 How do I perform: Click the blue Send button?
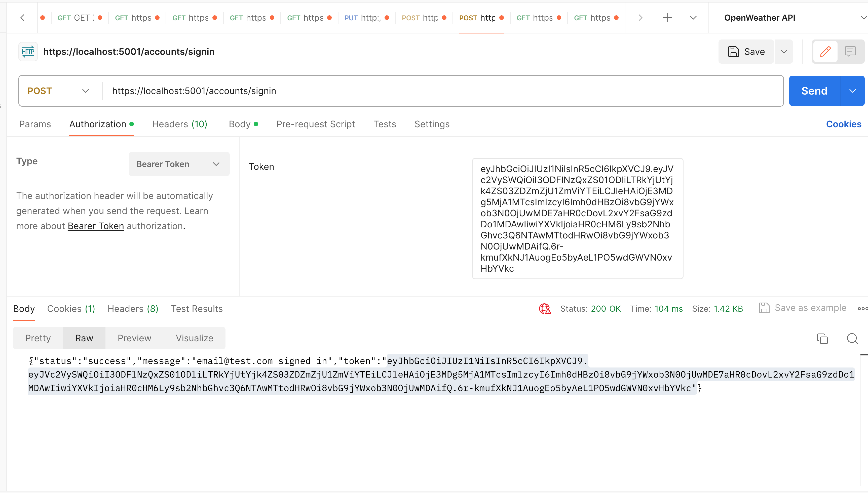pyautogui.click(x=814, y=91)
